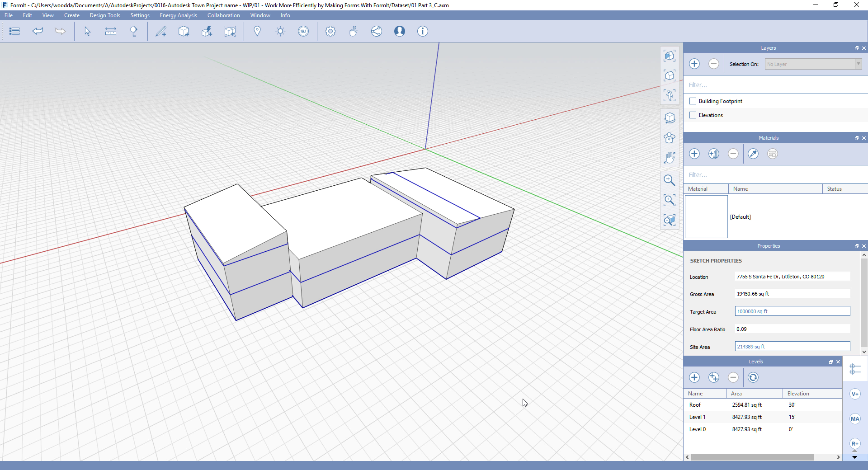The width and height of the screenshot is (868, 470).
Task: Click the Site Area input field
Action: [x=793, y=347]
